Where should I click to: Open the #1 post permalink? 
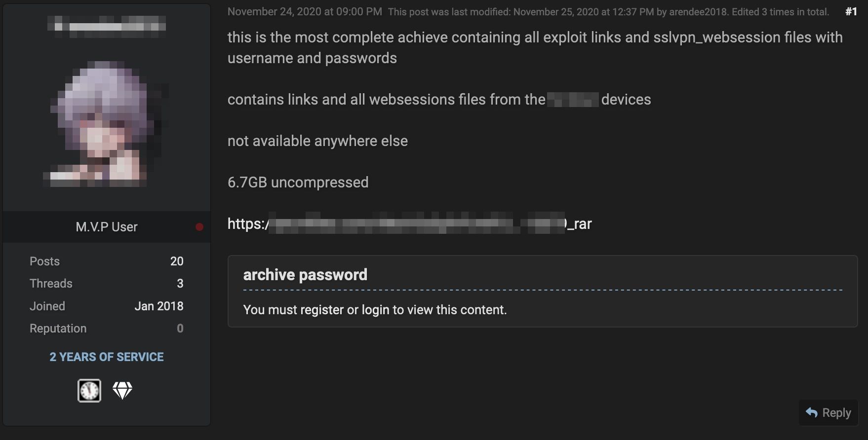click(851, 12)
